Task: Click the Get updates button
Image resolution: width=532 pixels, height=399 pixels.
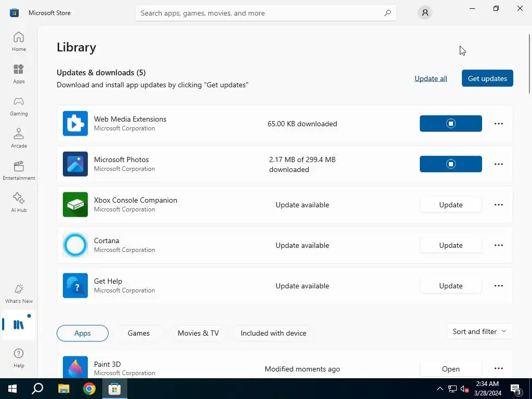Action: click(x=487, y=78)
